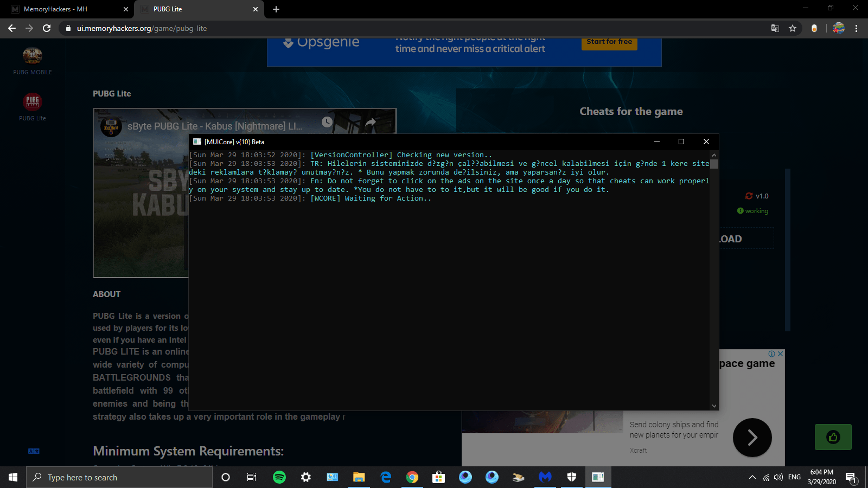Open Windows Security shield on taskbar
The height and width of the screenshot is (488, 868).
click(572, 477)
